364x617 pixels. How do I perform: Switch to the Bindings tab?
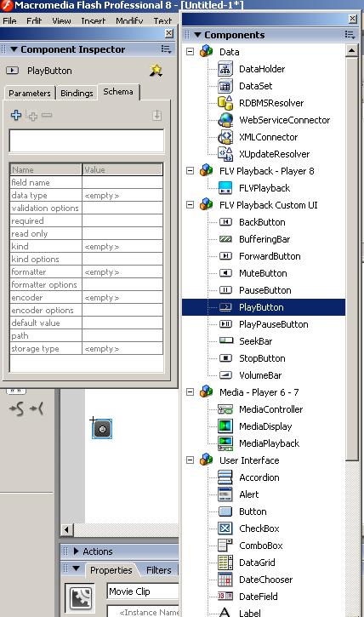coord(77,94)
